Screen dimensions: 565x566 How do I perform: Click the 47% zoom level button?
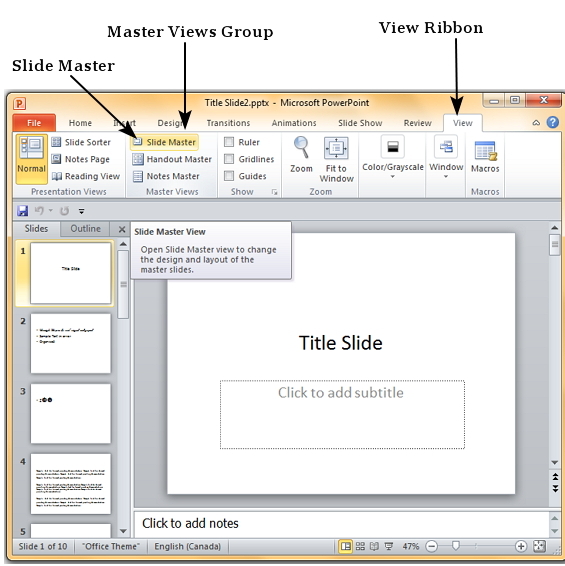click(x=410, y=547)
